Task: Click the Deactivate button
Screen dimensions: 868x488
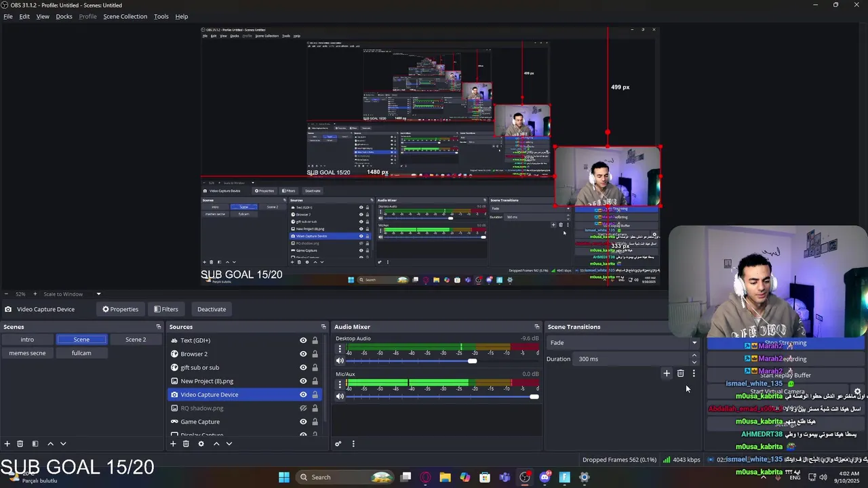Action: tap(212, 309)
